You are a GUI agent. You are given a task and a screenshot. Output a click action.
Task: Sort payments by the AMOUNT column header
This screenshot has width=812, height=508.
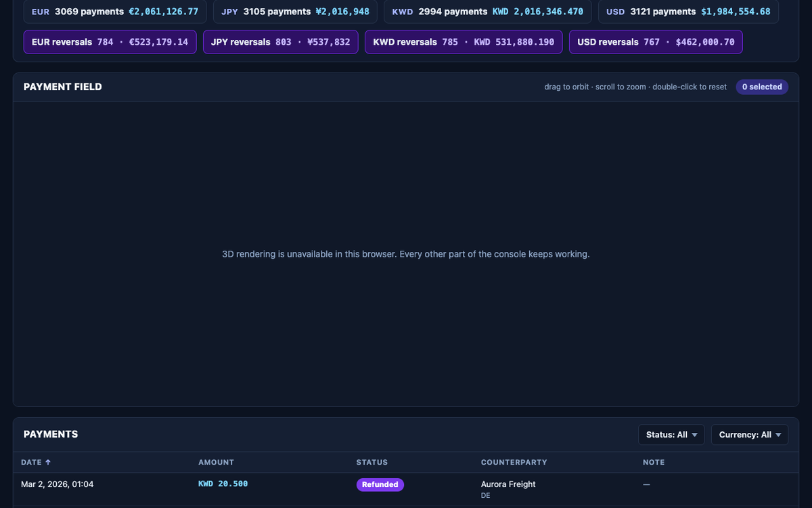tap(216, 463)
